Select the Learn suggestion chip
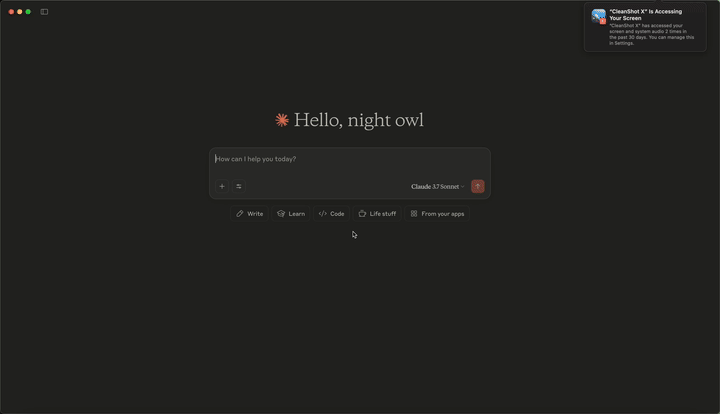Screen dimensions: 720x414 pos(291,214)
